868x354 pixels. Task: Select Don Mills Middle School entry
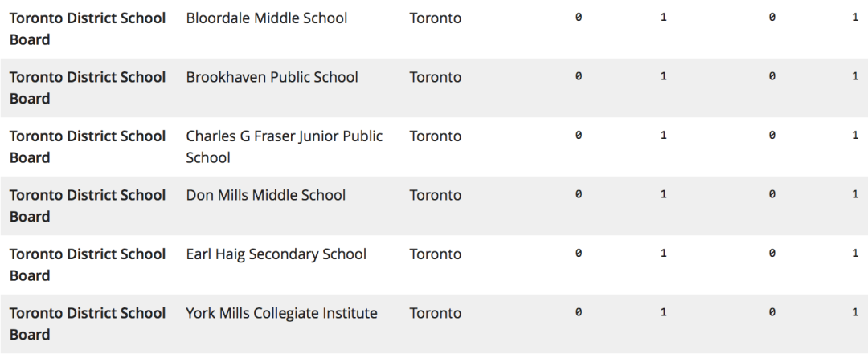coord(266,195)
